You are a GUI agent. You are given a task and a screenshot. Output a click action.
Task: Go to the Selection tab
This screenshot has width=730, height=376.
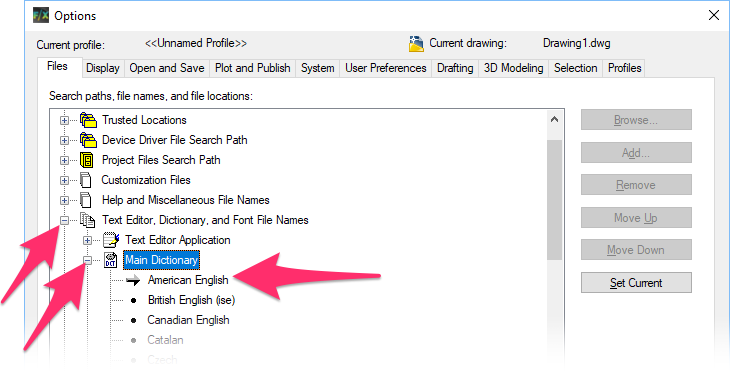pos(576,68)
